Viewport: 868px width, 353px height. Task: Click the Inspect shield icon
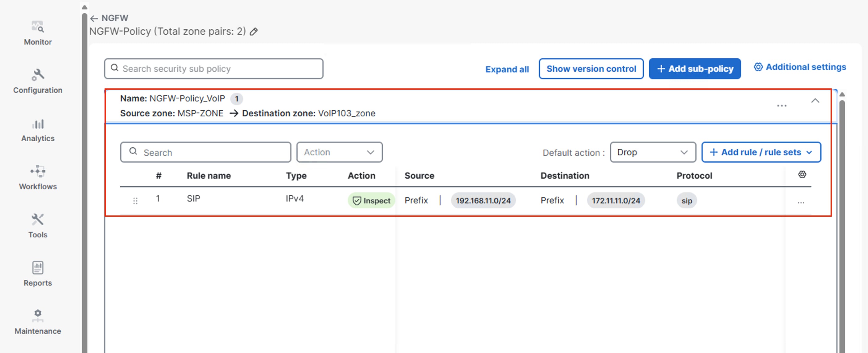pos(356,201)
